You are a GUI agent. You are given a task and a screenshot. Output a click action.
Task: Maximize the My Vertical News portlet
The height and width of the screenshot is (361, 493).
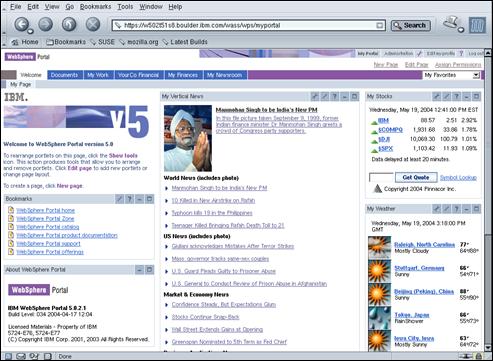coord(355,97)
